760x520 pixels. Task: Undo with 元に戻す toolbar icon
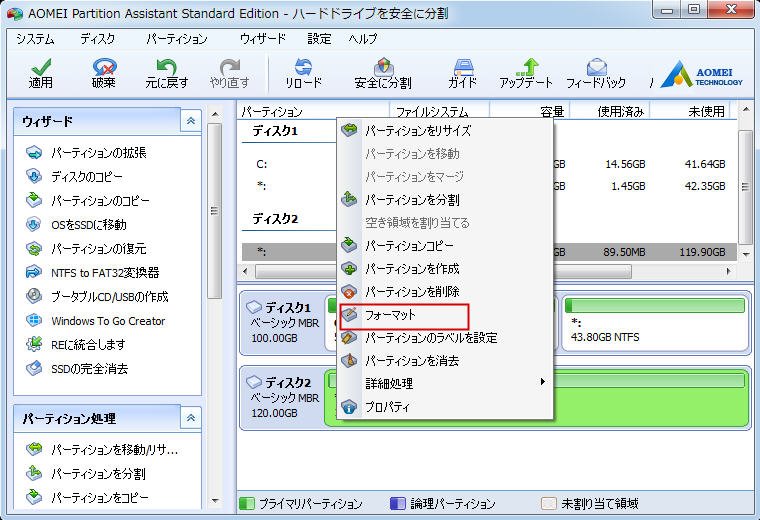coord(167,74)
